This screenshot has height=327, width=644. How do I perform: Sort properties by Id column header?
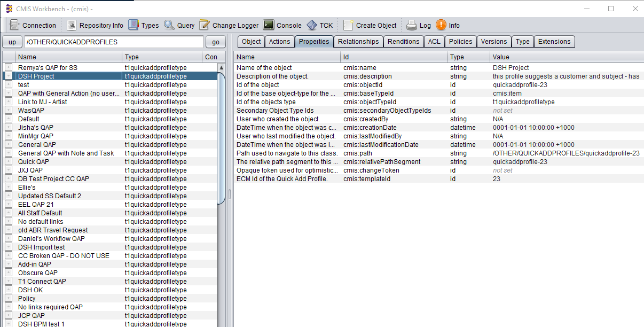point(394,57)
